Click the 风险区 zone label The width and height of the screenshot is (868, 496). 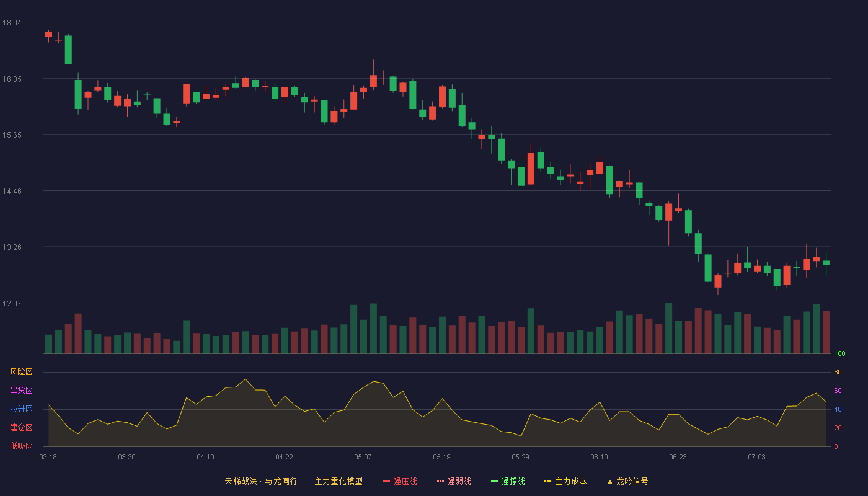tap(21, 372)
